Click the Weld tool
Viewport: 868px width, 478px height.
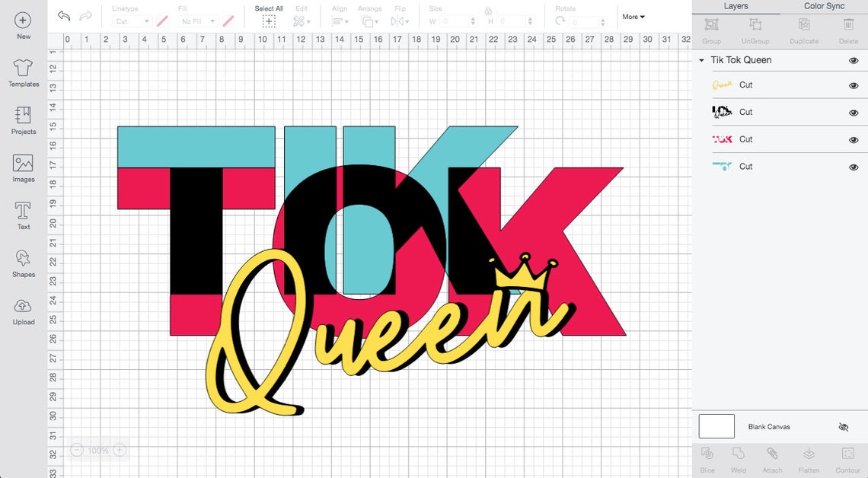[739, 454]
